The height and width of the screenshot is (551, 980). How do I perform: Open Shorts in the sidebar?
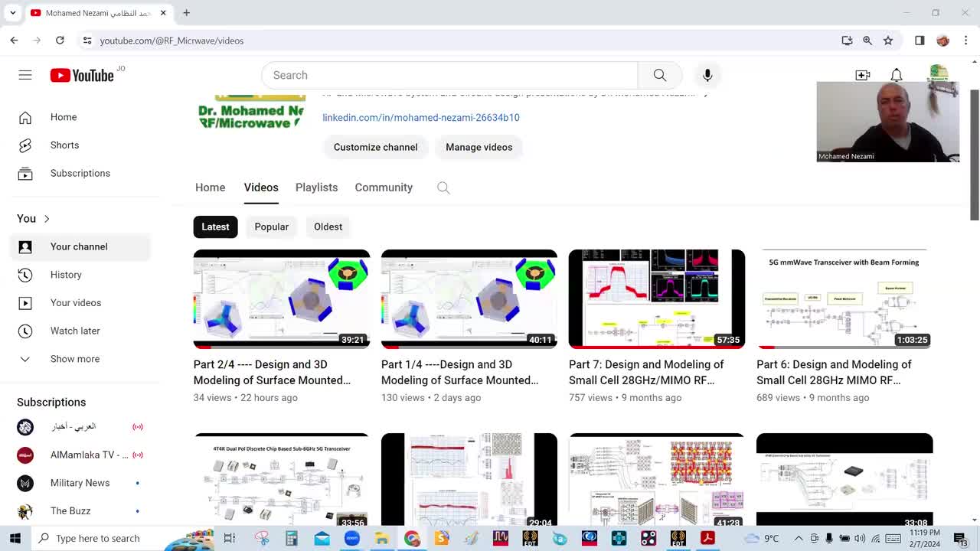pos(80,145)
